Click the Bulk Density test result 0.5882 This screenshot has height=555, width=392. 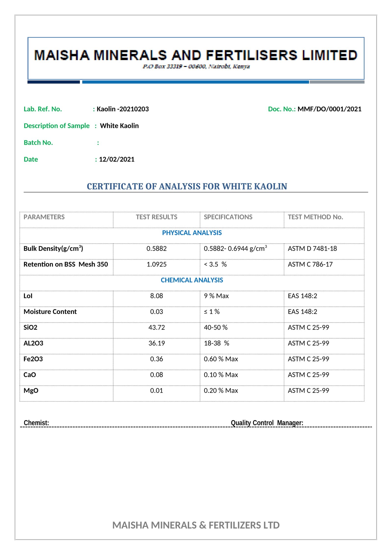(x=157, y=248)
